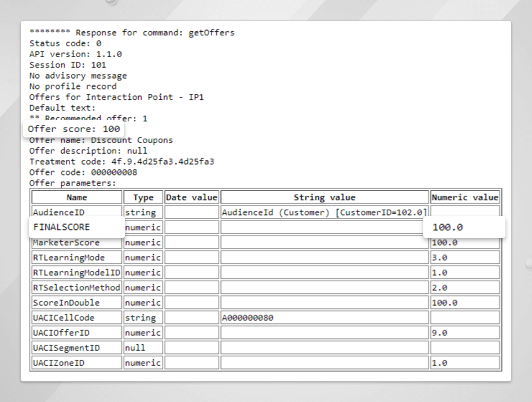
Task: Click the RTLearningMode value 3.0
Action: [439, 258]
